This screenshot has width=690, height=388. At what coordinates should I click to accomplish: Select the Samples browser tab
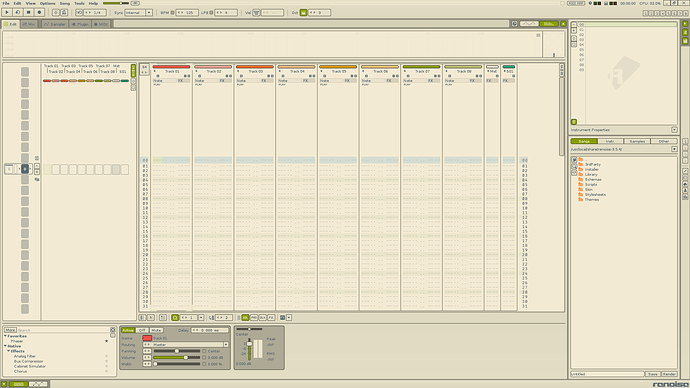[x=637, y=141]
